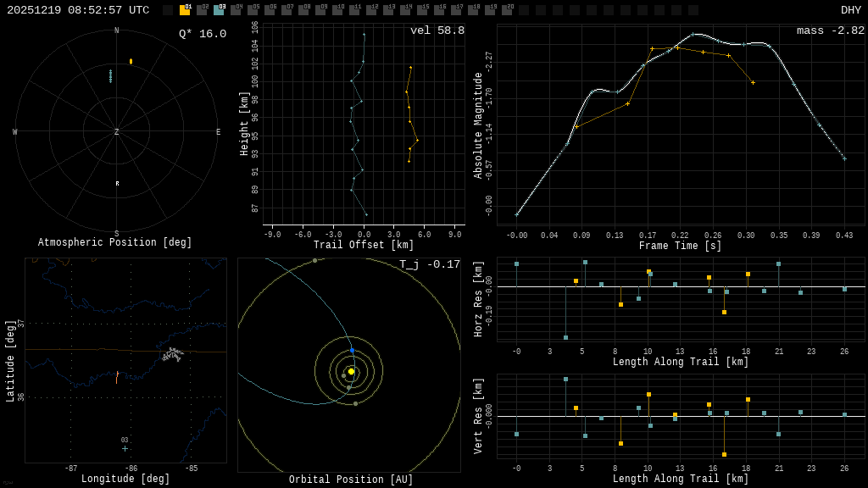Click the blue Earth dot on orbit
Screen dimensions: 868x488
[353, 350]
